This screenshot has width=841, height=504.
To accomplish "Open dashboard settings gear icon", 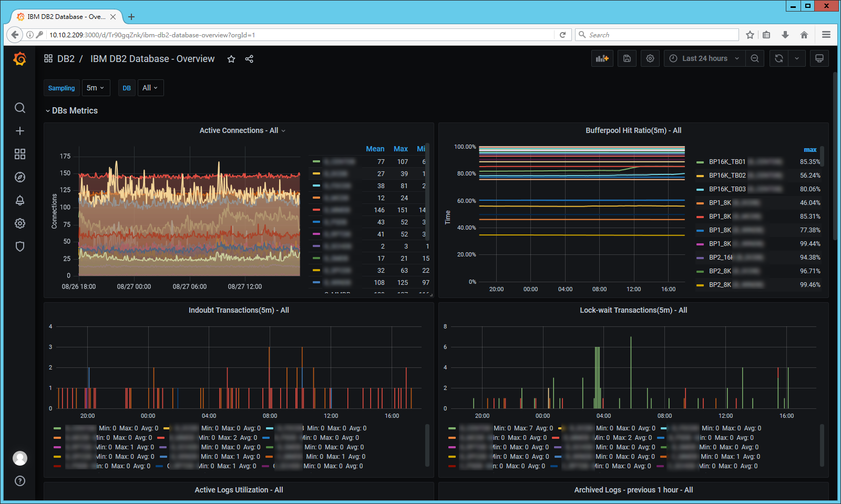I will tap(650, 58).
